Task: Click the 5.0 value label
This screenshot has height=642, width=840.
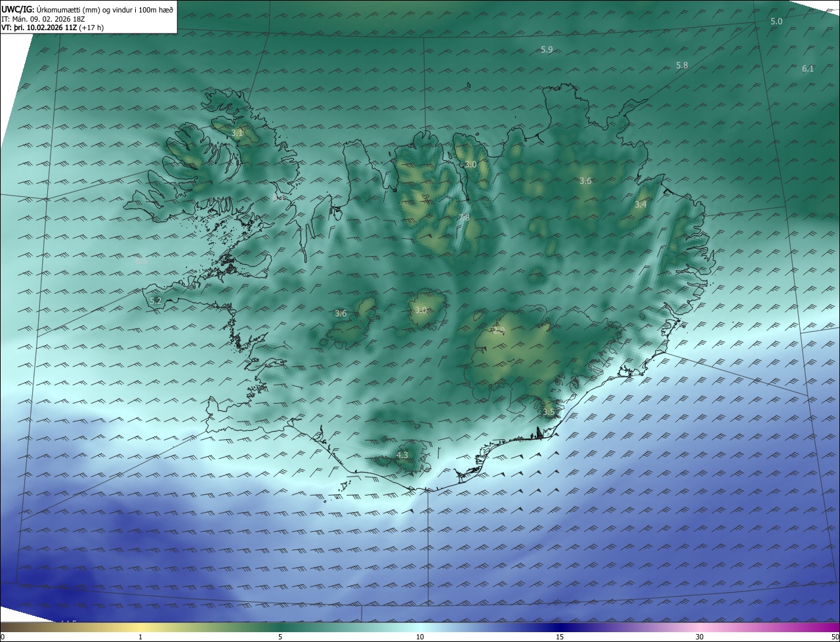Action: [x=776, y=22]
